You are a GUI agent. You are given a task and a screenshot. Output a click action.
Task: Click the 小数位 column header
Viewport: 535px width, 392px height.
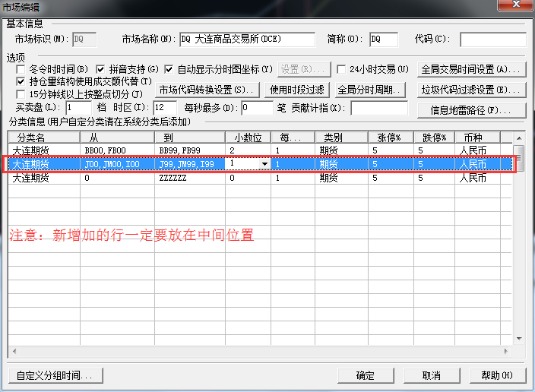click(248, 138)
